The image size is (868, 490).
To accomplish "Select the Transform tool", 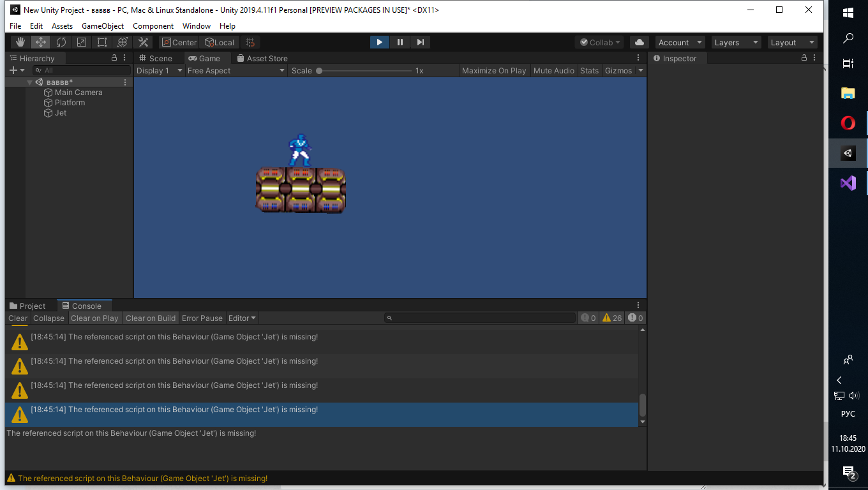I will tap(123, 42).
